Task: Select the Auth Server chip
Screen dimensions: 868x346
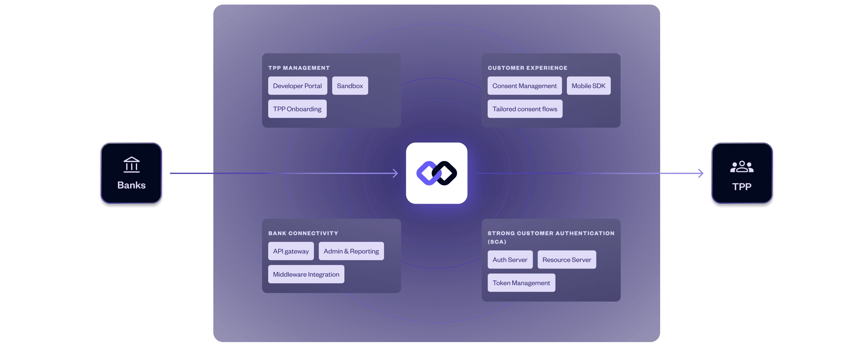Action: tap(510, 260)
